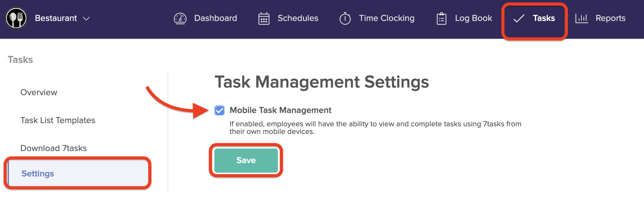Click the Time Clocking stopwatch icon
644x205 pixels.
click(x=345, y=18)
